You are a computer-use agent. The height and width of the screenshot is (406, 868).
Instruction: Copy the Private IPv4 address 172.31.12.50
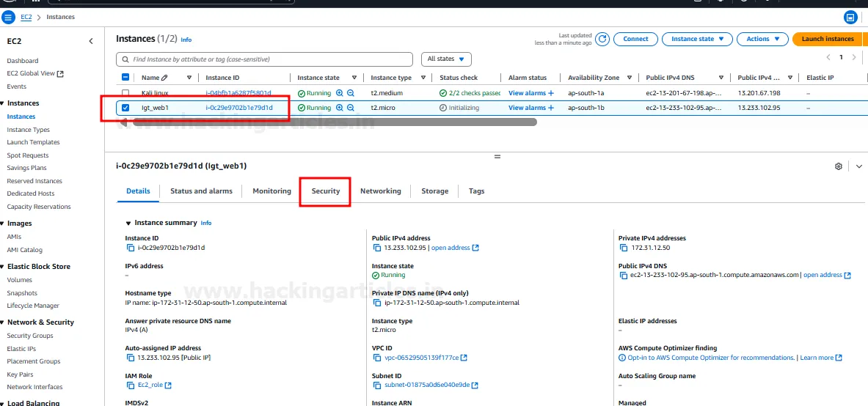click(x=623, y=248)
